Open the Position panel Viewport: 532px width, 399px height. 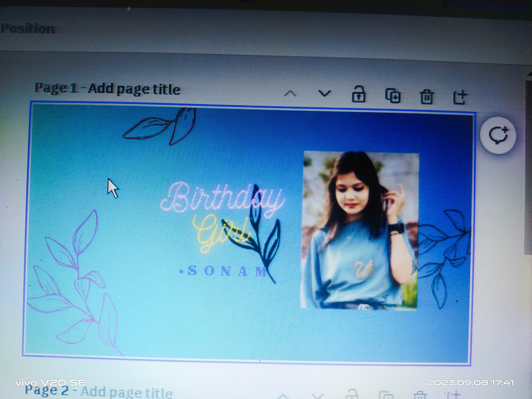point(28,29)
